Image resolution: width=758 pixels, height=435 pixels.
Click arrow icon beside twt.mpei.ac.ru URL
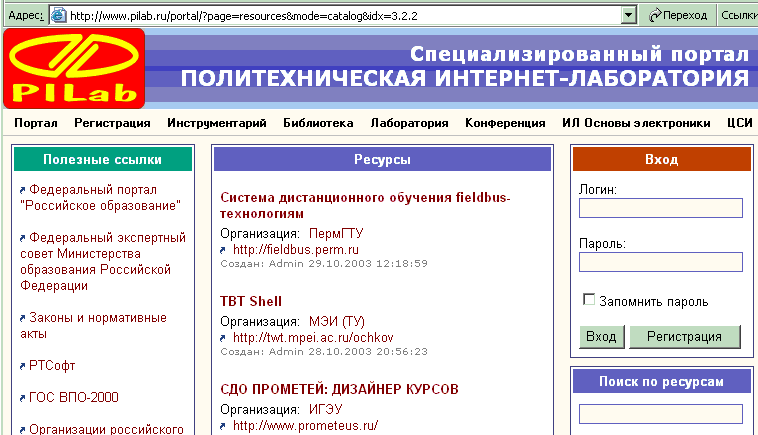(223, 338)
